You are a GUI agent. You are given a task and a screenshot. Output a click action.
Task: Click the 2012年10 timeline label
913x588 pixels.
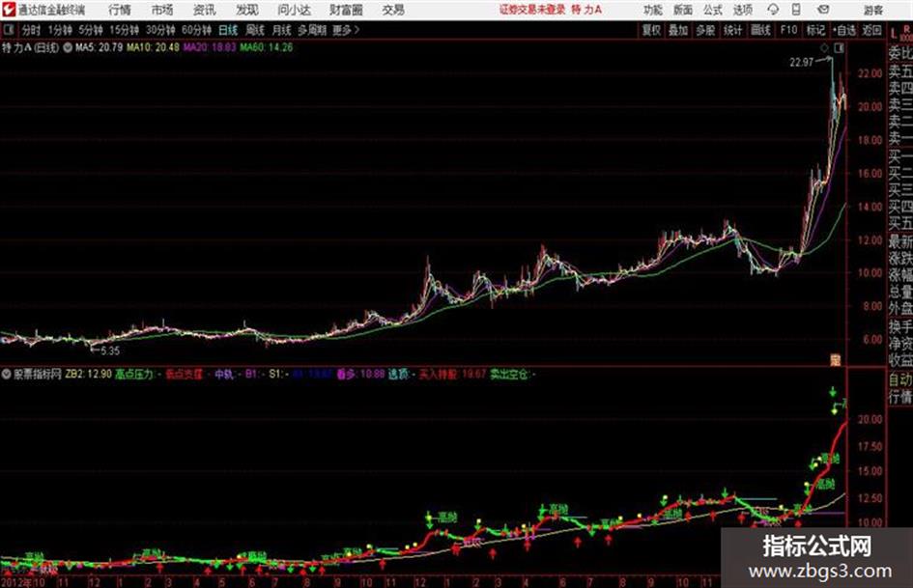(23, 582)
